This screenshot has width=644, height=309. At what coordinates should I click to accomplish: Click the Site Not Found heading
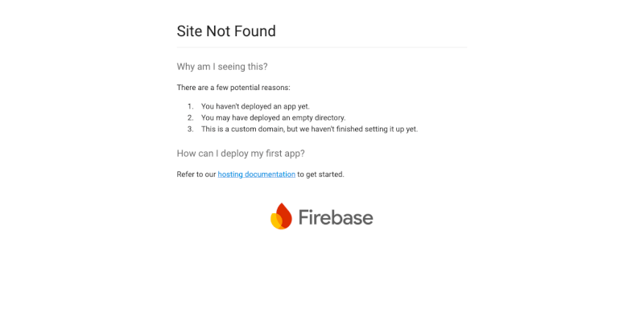pyautogui.click(x=226, y=31)
